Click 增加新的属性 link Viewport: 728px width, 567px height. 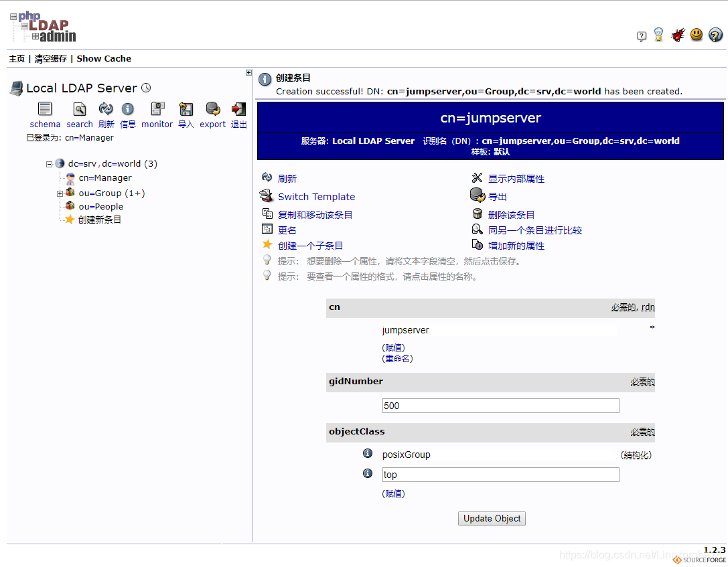pyautogui.click(x=516, y=246)
